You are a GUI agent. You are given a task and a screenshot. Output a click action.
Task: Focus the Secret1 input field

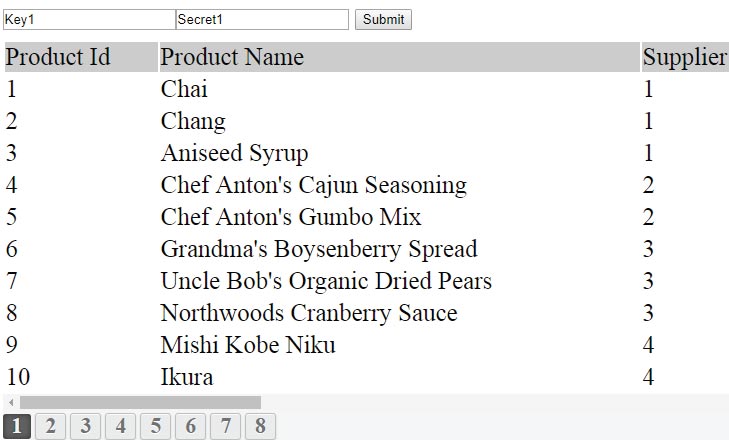(x=262, y=20)
